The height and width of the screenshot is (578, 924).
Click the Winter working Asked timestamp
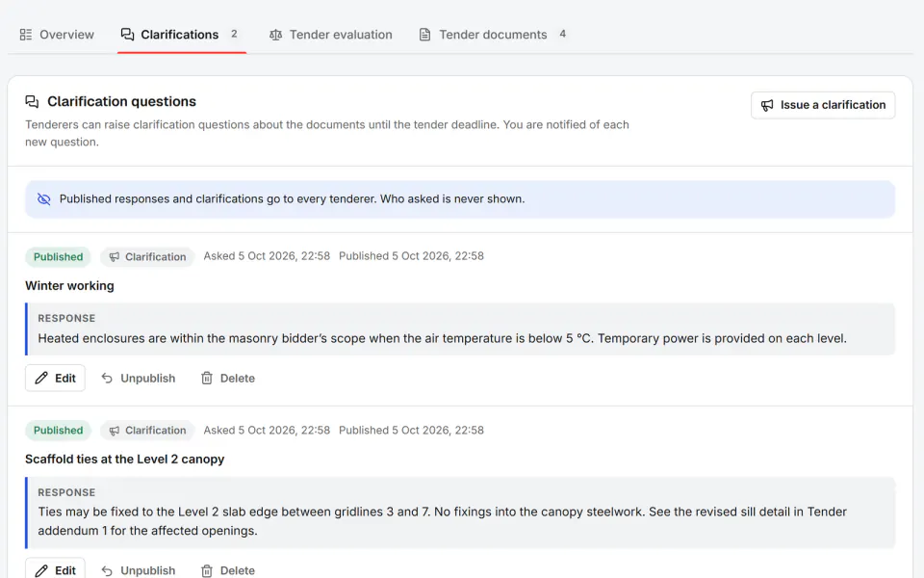267,256
